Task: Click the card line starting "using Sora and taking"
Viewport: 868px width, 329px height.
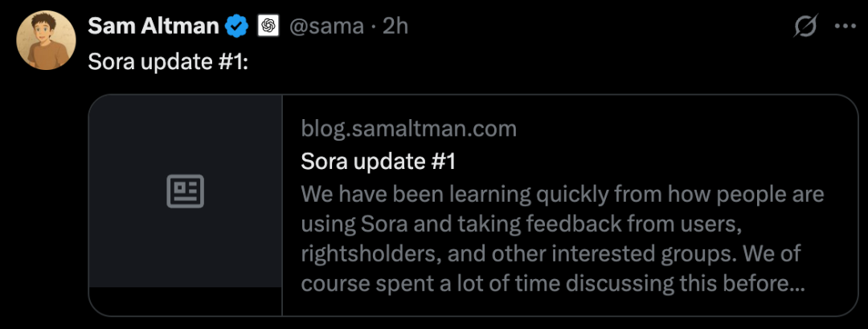Action: click(x=514, y=224)
